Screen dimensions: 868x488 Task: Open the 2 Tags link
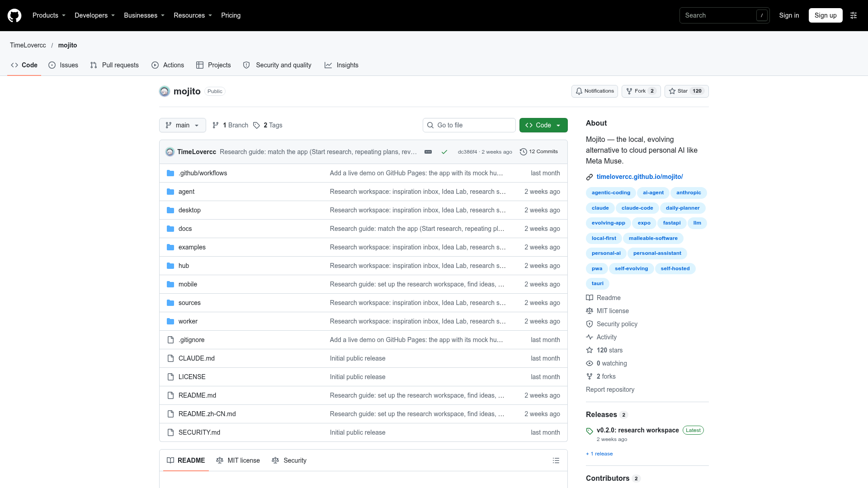click(x=268, y=125)
